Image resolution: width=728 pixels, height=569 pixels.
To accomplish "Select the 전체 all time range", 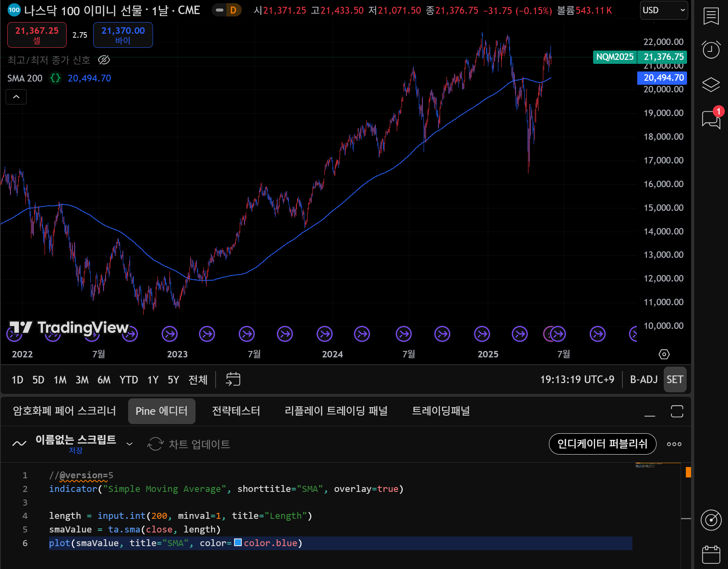I will click(x=198, y=379).
